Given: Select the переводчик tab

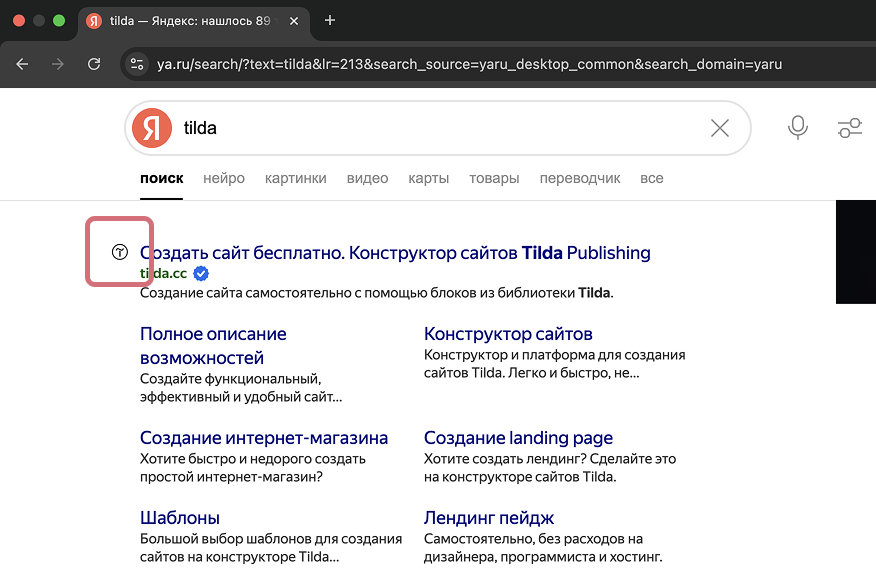Looking at the screenshot, I should click(x=579, y=178).
